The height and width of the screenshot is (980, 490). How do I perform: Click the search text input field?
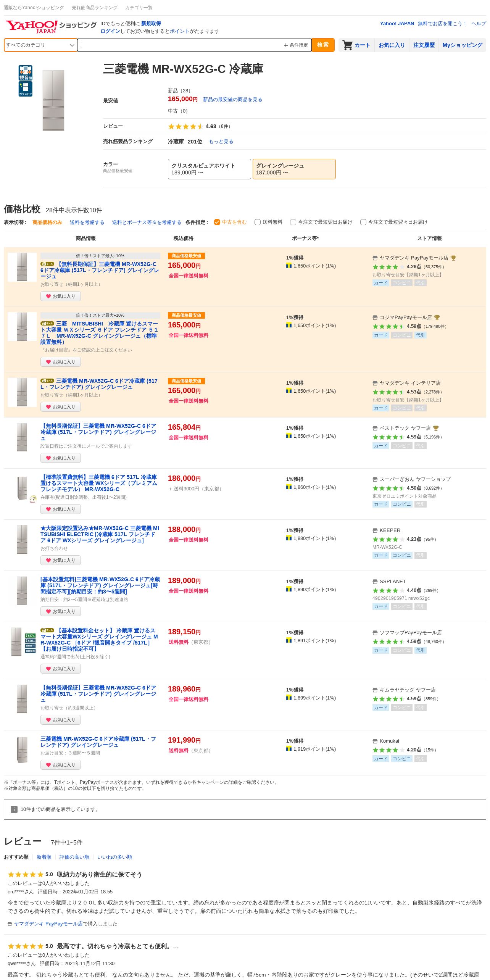point(179,45)
